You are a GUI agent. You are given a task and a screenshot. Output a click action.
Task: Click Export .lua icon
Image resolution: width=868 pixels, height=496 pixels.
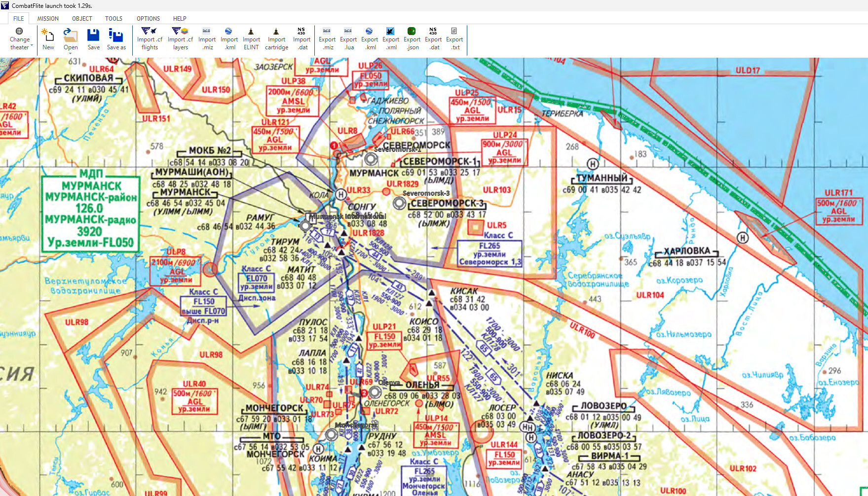point(348,39)
